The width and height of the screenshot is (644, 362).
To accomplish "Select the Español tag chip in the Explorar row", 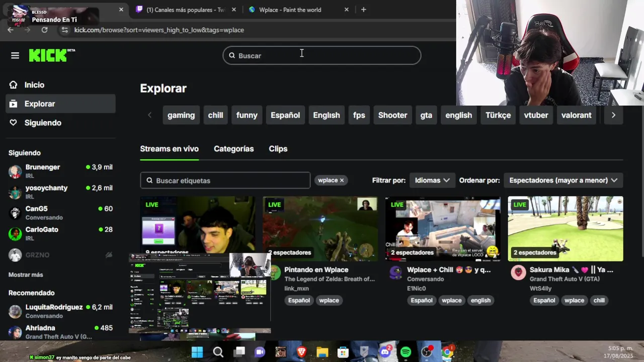I will 285,115.
